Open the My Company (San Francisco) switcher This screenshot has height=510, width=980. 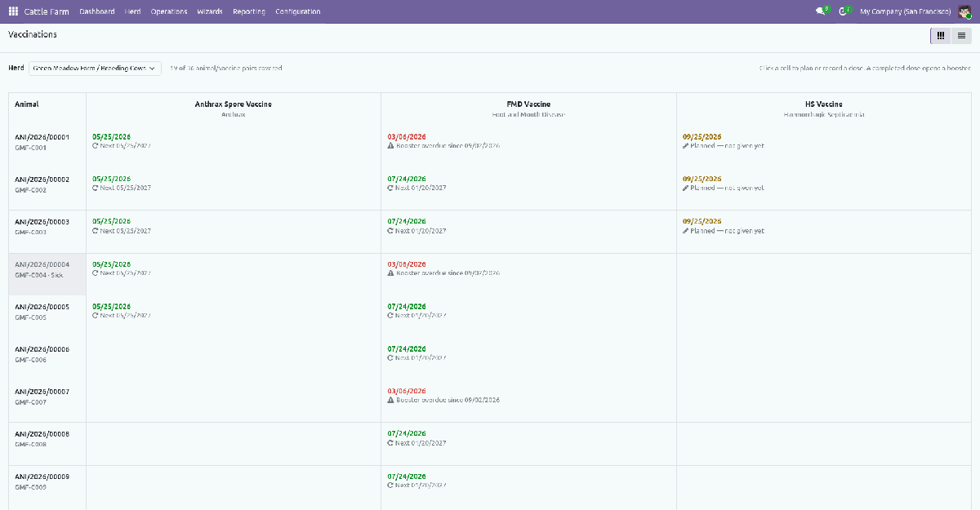click(x=906, y=11)
